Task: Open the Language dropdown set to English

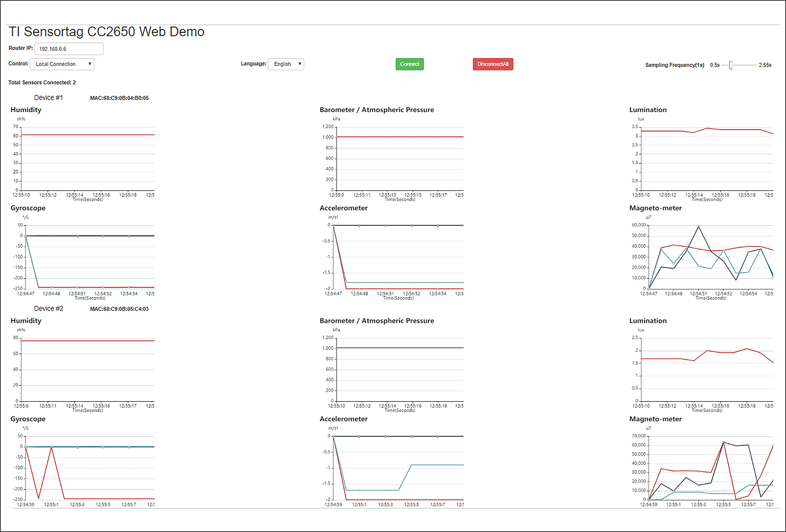Action: [286, 64]
